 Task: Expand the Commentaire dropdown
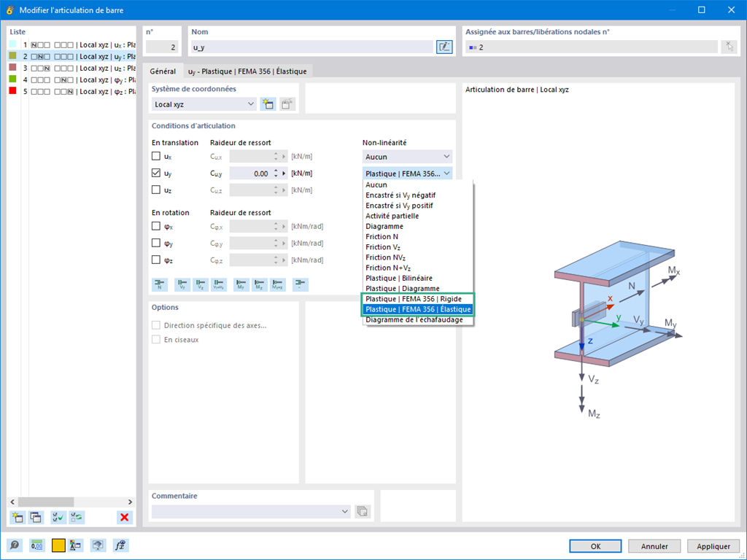(345, 511)
